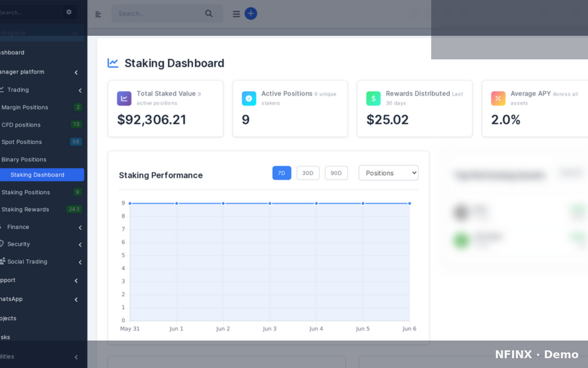Open the hamburger list menu icon
The width and height of the screenshot is (588, 368).
(x=236, y=14)
